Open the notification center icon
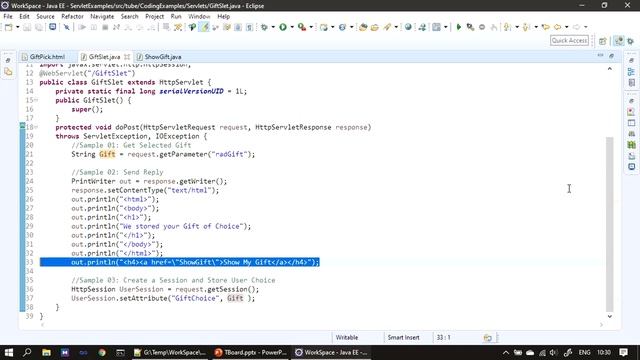The image size is (640, 360). [x=623, y=352]
